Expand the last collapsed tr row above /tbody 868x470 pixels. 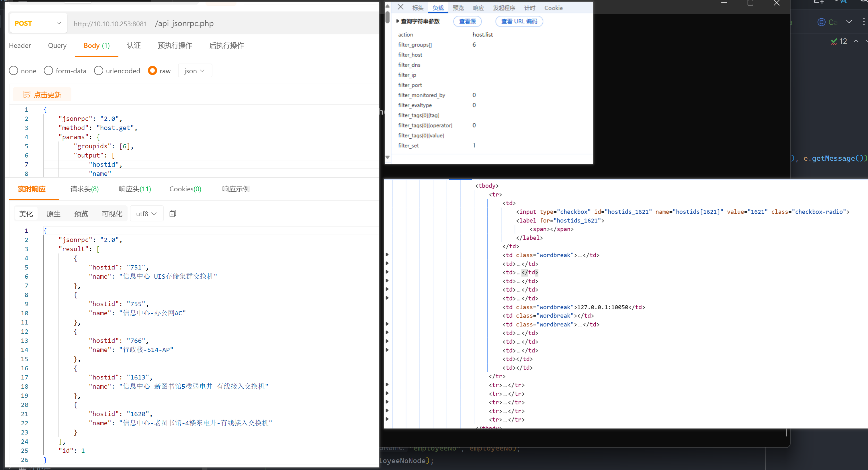pos(387,420)
